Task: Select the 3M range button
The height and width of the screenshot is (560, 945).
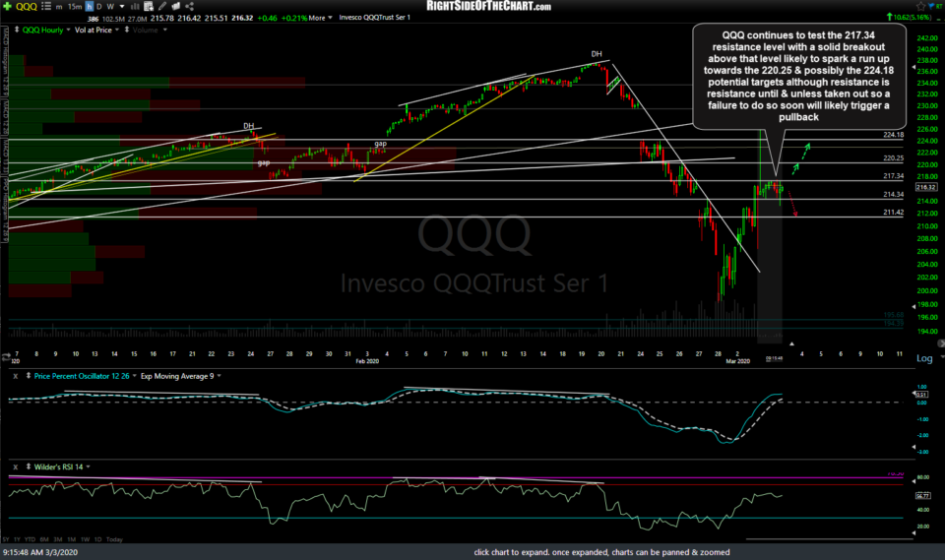Action: point(57,539)
